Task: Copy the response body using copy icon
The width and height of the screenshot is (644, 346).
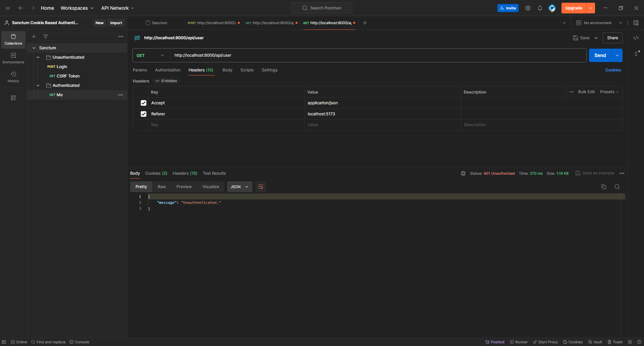Action: [603, 187]
